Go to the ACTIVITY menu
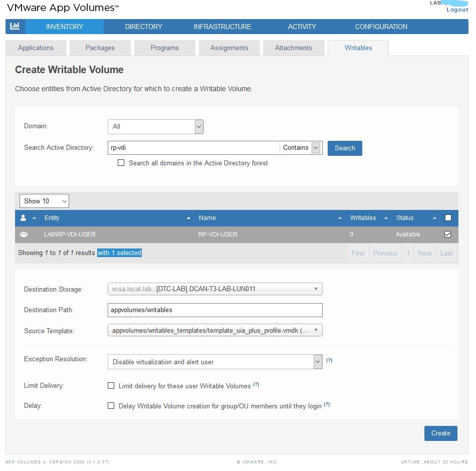Image resolution: width=476 pixels, height=471 pixels. 302,27
